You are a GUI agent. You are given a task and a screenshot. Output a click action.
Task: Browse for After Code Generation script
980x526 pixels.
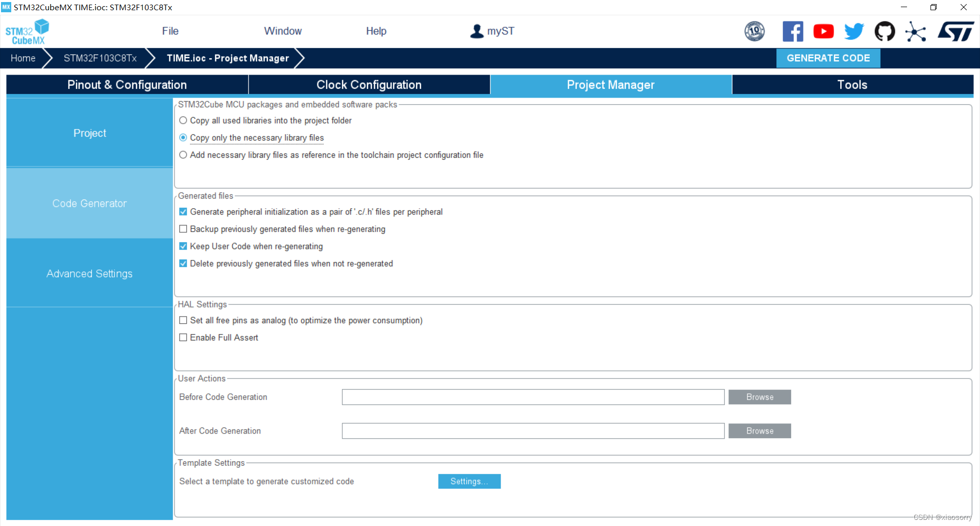pyautogui.click(x=759, y=431)
